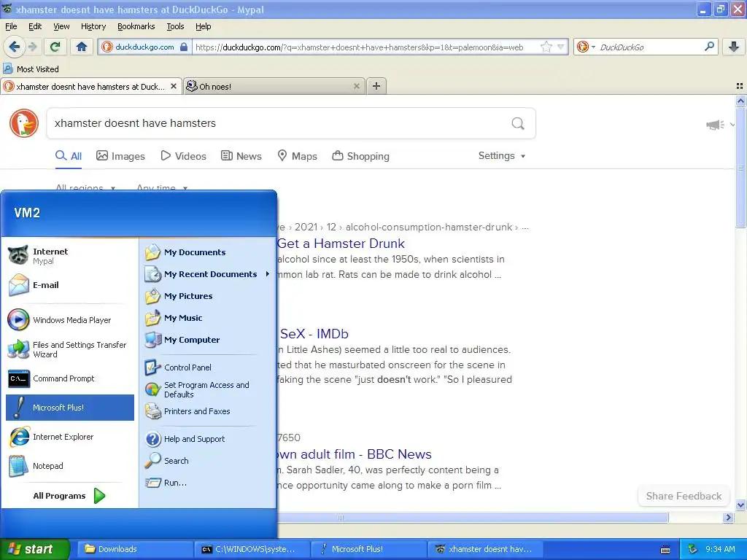This screenshot has height=560, width=747.
Task: Open the All regions filter dropdown
Action: [86, 187]
